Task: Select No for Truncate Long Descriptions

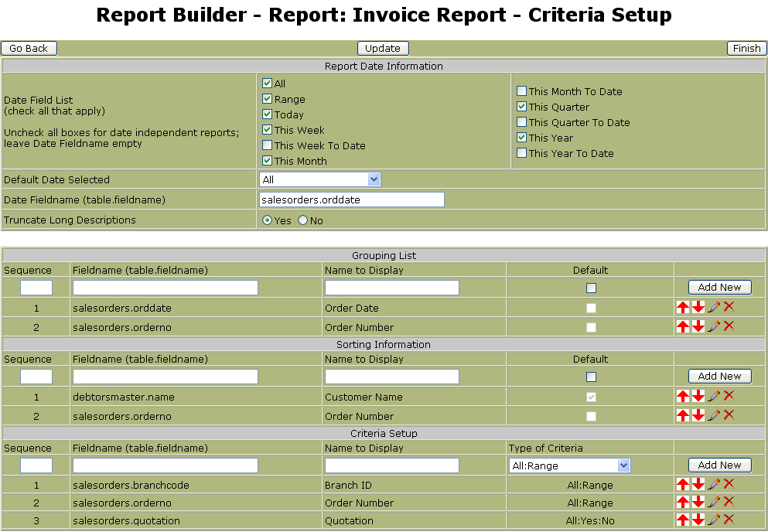Action: pyautogui.click(x=303, y=220)
